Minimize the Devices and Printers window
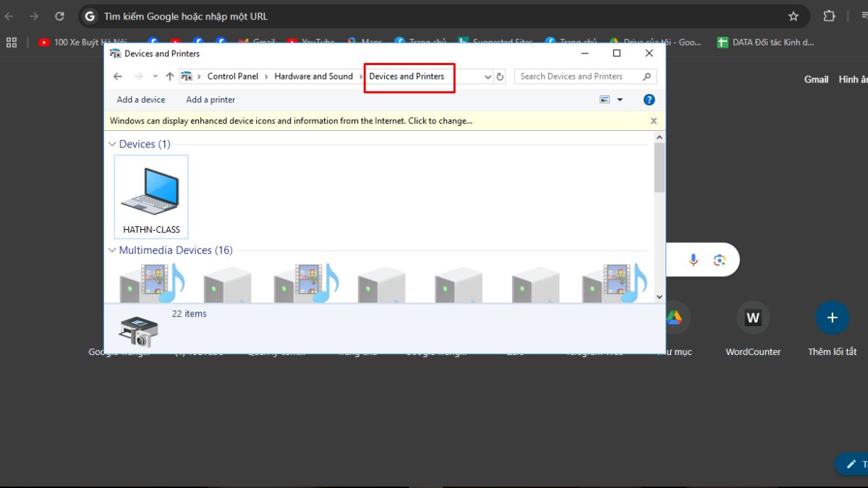The height and width of the screenshot is (488, 868). point(584,53)
